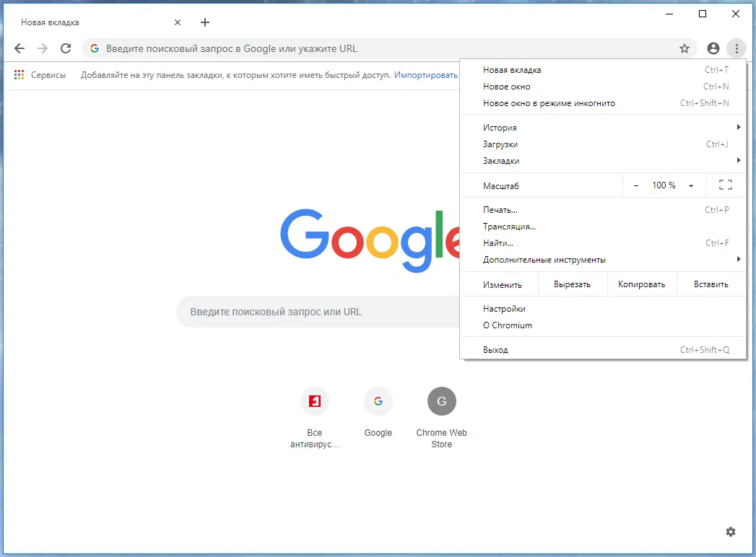This screenshot has height=557, width=756.
Task: Click the forward navigation arrow
Action: pos(43,48)
